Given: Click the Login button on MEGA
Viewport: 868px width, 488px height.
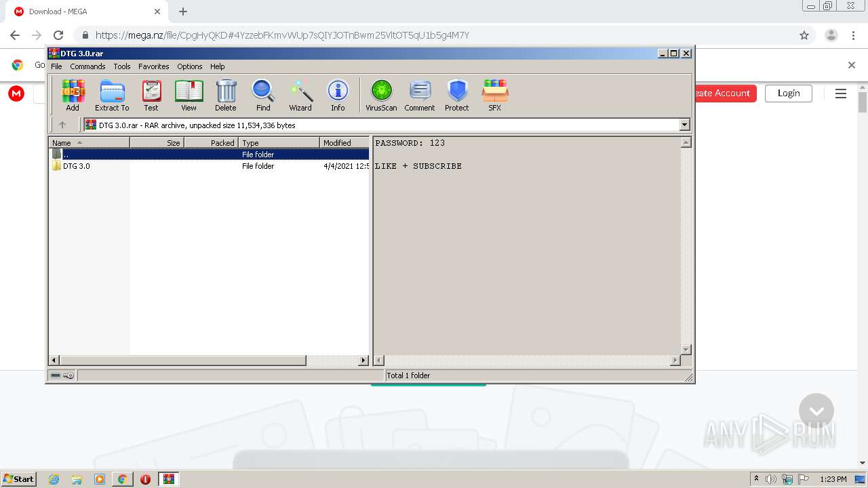Looking at the screenshot, I should pos(788,94).
